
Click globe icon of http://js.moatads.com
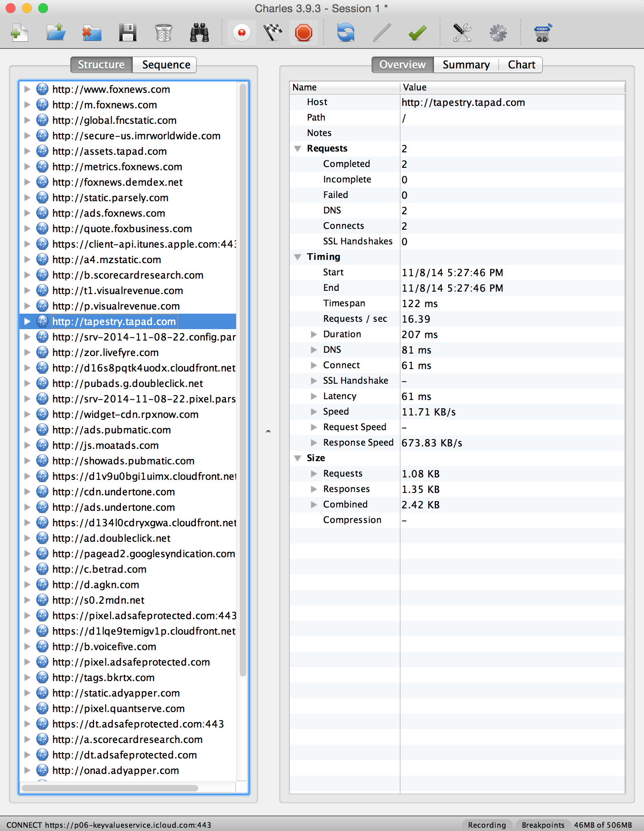tap(42, 445)
